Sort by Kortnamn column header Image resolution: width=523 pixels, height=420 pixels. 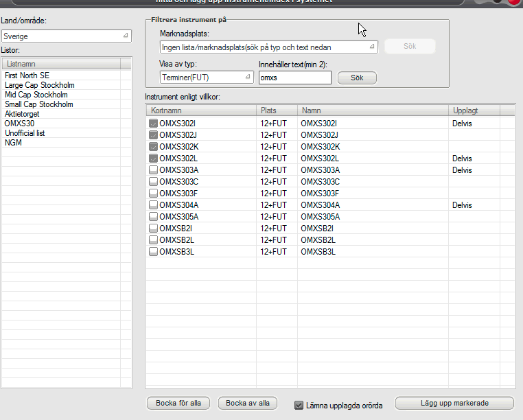pyautogui.click(x=202, y=110)
